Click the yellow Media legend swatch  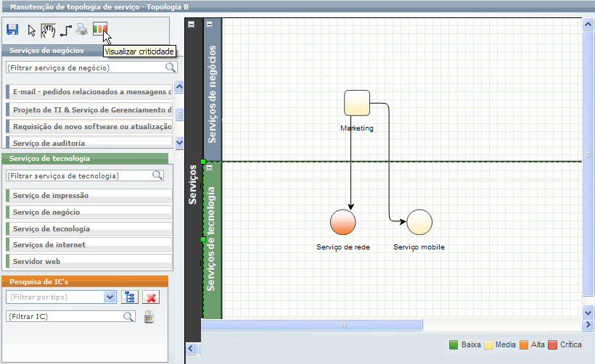click(488, 344)
